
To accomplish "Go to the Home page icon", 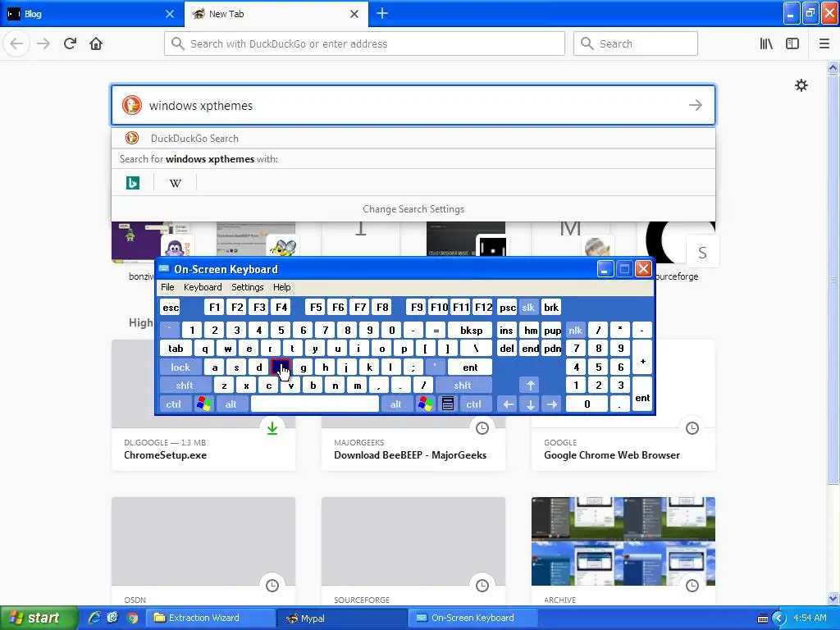I will (96, 43).
